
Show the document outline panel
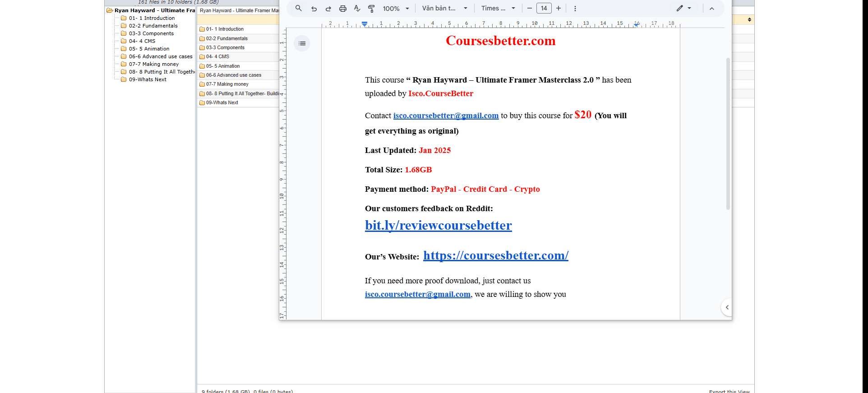click(302, 43)
